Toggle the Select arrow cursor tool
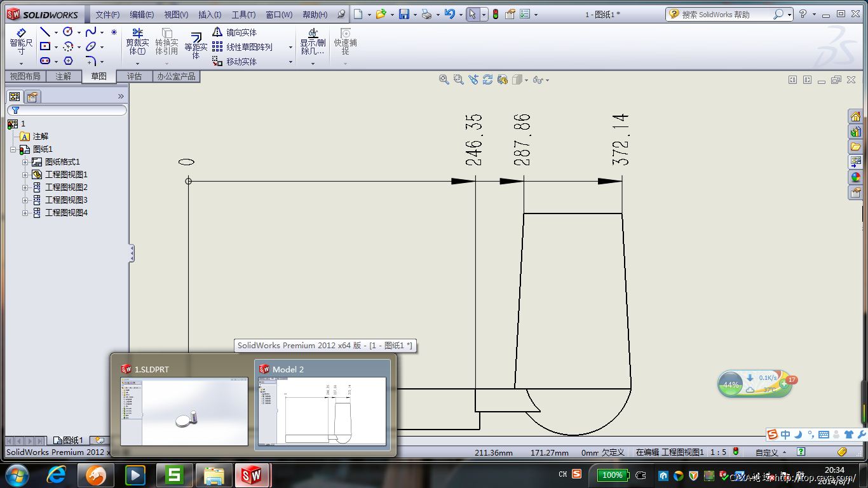The height and width of the screenshot is (488, 868). (472, 14)
